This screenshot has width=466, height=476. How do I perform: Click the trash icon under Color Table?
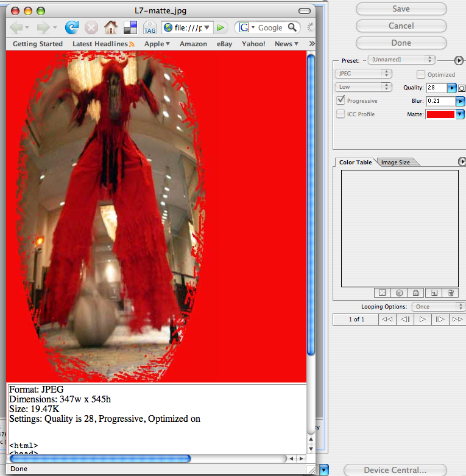[x=450, y=293]
